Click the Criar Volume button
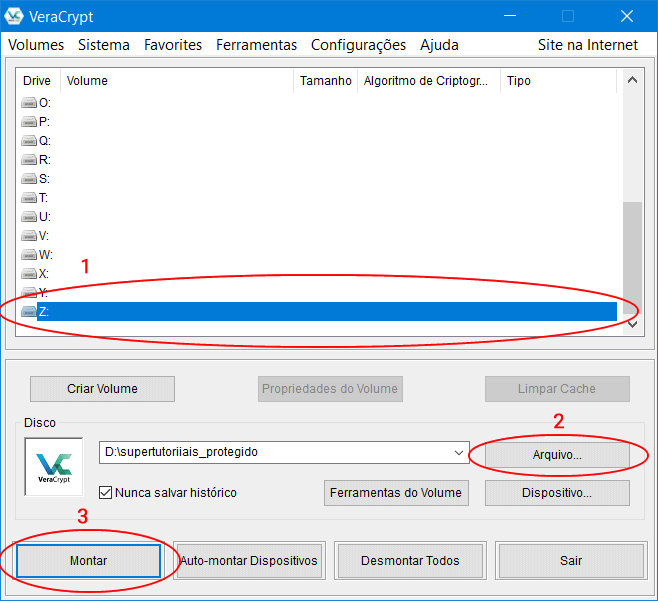This screenshot has width=658, height=601. (x=102, y=389)
